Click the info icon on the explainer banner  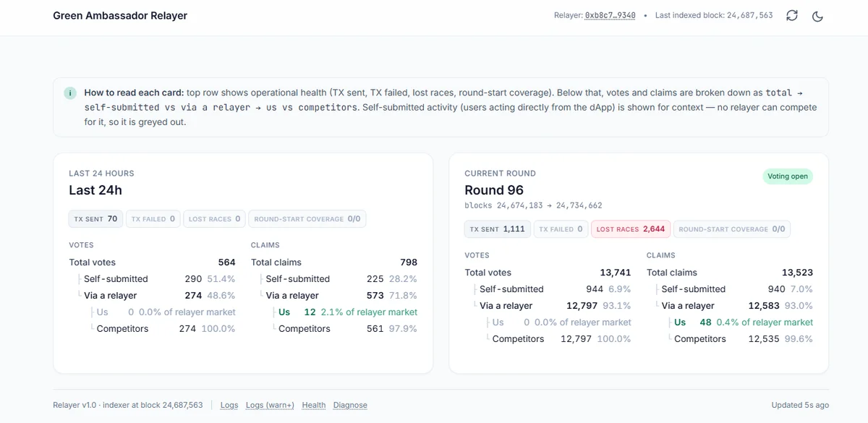point(69,93)
